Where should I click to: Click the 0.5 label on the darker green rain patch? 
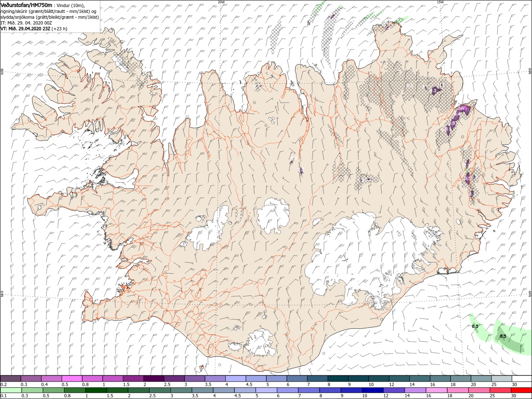[503, 336]
